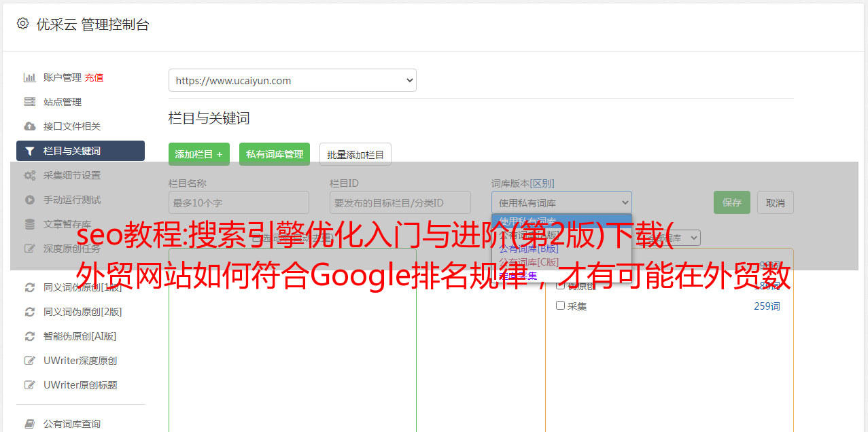This screenshot has width=868, height=432.
Task: Click the cloud upload icon for 接口文件相关
Action: 29,126
